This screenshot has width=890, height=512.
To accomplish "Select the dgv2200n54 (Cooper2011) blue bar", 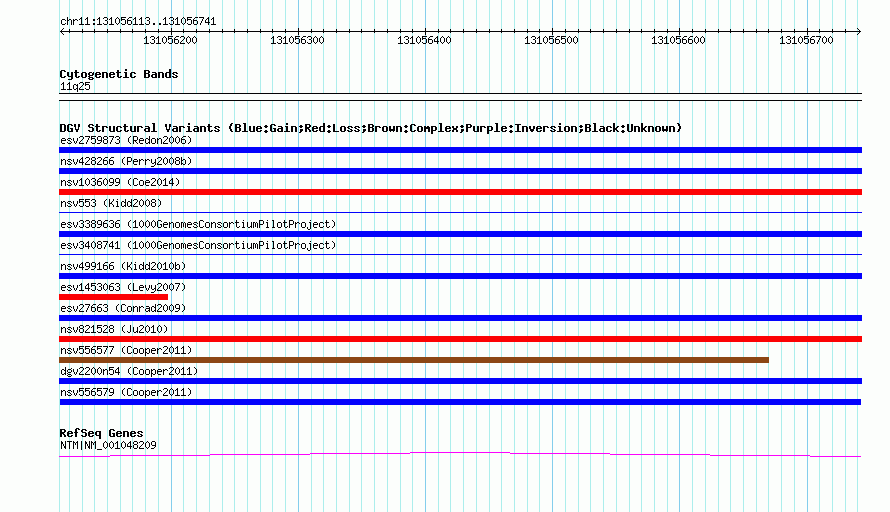I will (x=460, y=381).
